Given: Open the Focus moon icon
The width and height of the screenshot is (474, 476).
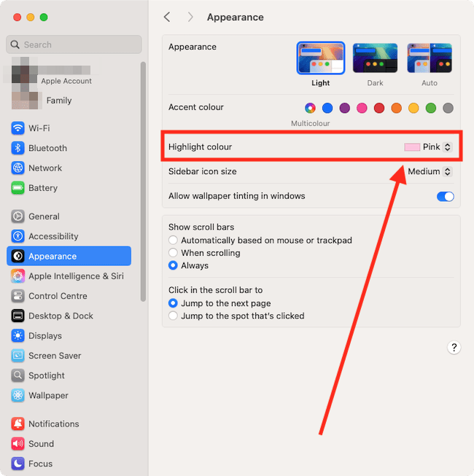Looking at the screenshot, I should click(x=18, y=464).
